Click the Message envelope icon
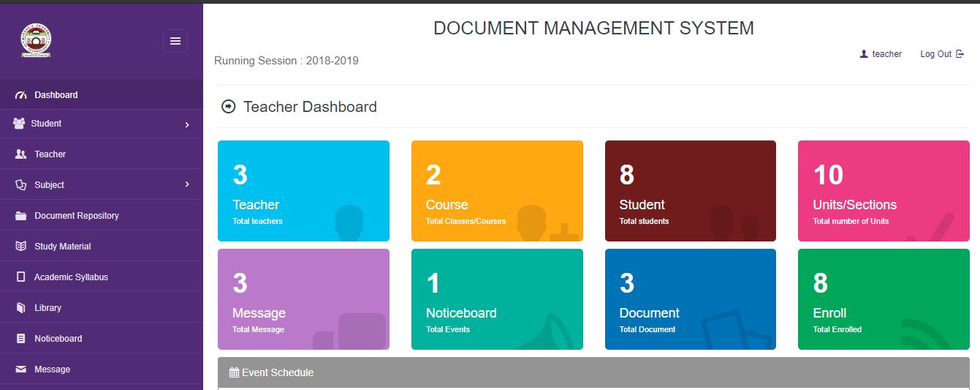The width and height of the screenshot is (980, 390). pos(20,370)
